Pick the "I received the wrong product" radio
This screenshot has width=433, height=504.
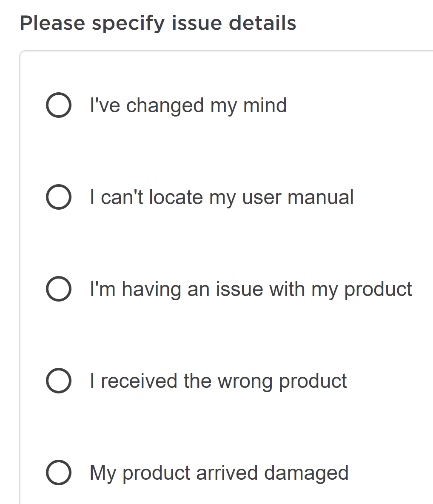tap(58, 381)
